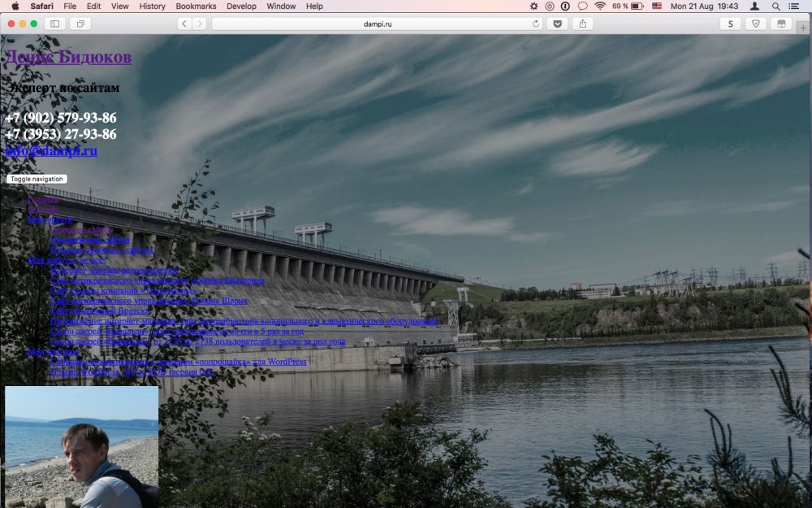
Task: Open the user account menu bar icon
Action: tap(755, 7)
